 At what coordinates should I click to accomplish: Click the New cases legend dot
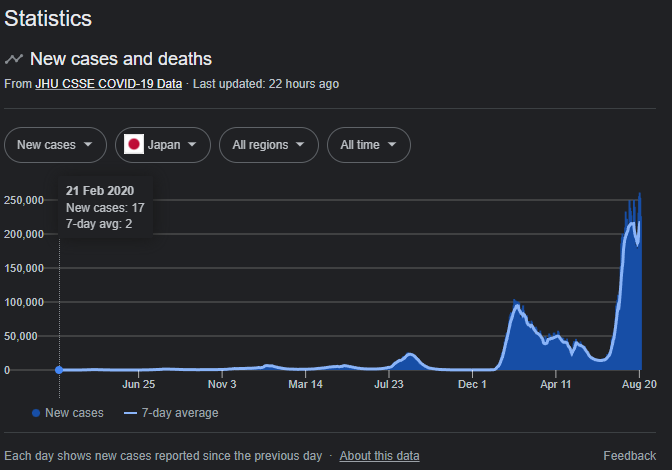click(36, 413)
